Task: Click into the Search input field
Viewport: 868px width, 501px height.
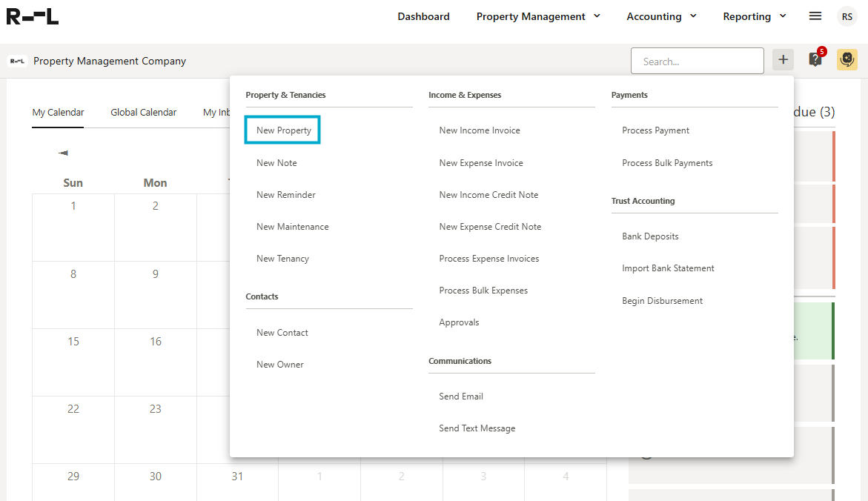Action: coord(697,62)
